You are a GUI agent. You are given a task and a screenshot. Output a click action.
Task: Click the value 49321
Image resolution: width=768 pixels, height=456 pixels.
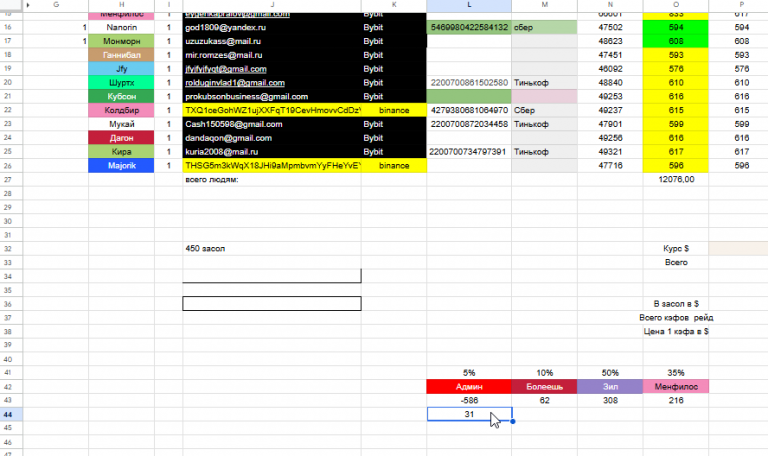pos(610,152)
